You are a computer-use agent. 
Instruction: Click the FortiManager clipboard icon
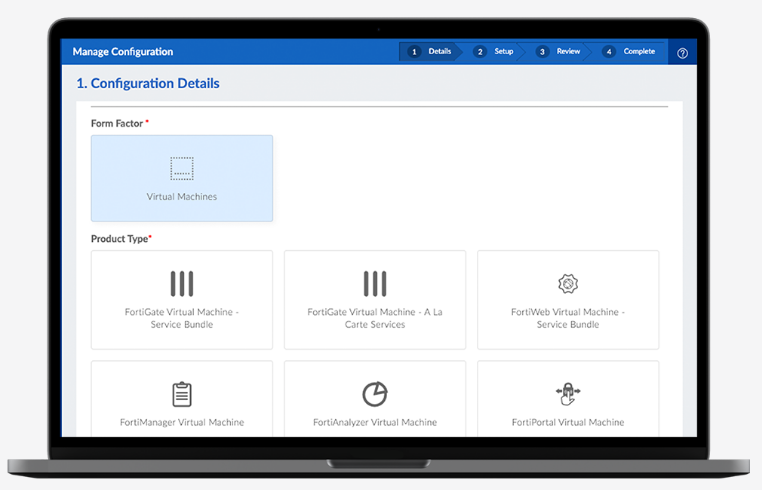(x=182, y=394)
